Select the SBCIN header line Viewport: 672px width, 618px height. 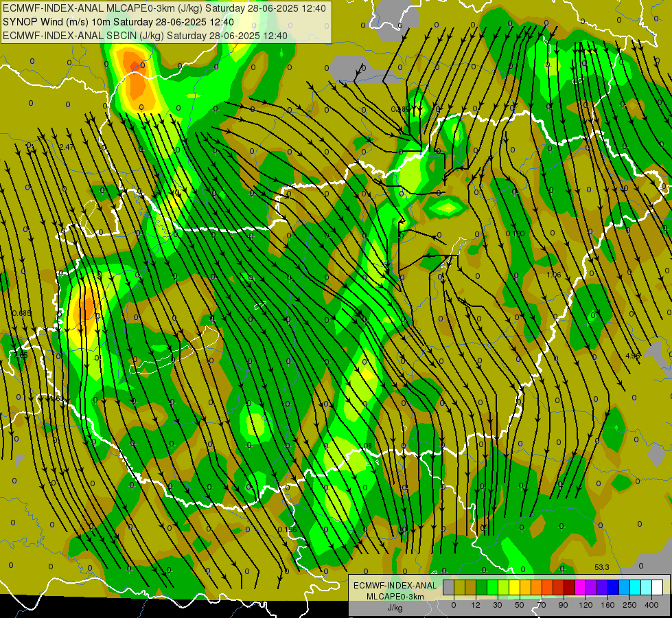point(145,36)
